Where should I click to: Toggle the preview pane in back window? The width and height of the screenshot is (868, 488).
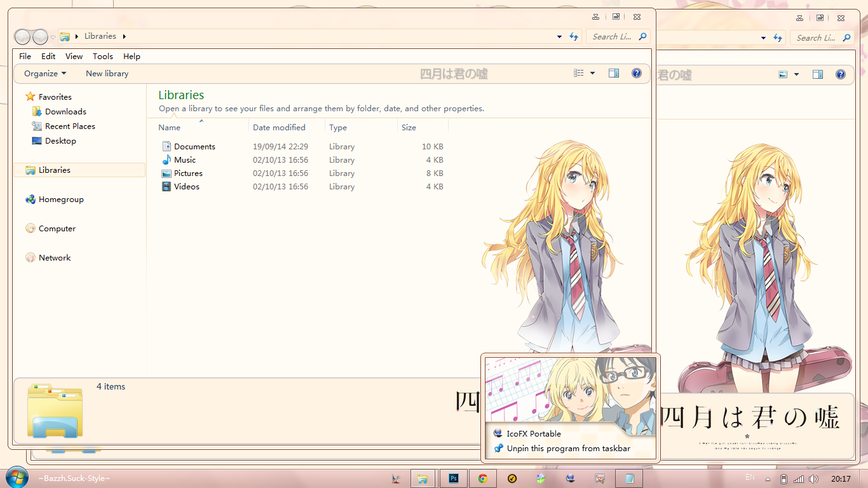[x=818, y=74]
